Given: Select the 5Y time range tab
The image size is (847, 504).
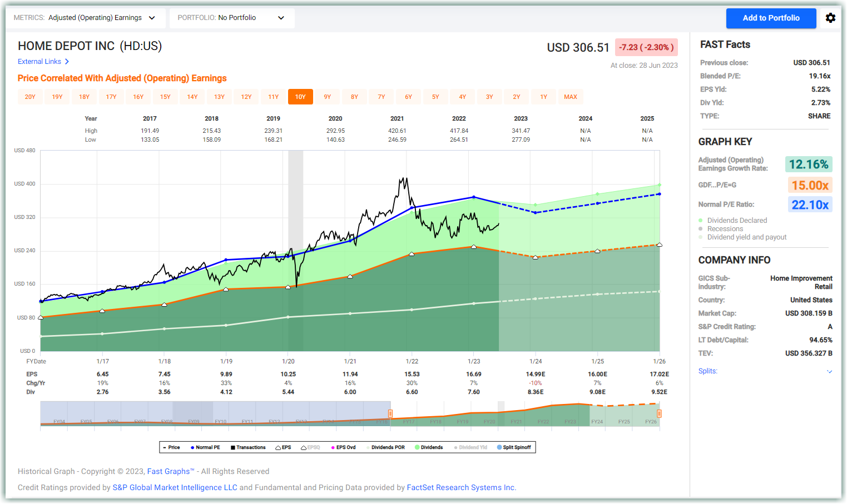Looking at the screenshot, I should click(x=435, y=97).
